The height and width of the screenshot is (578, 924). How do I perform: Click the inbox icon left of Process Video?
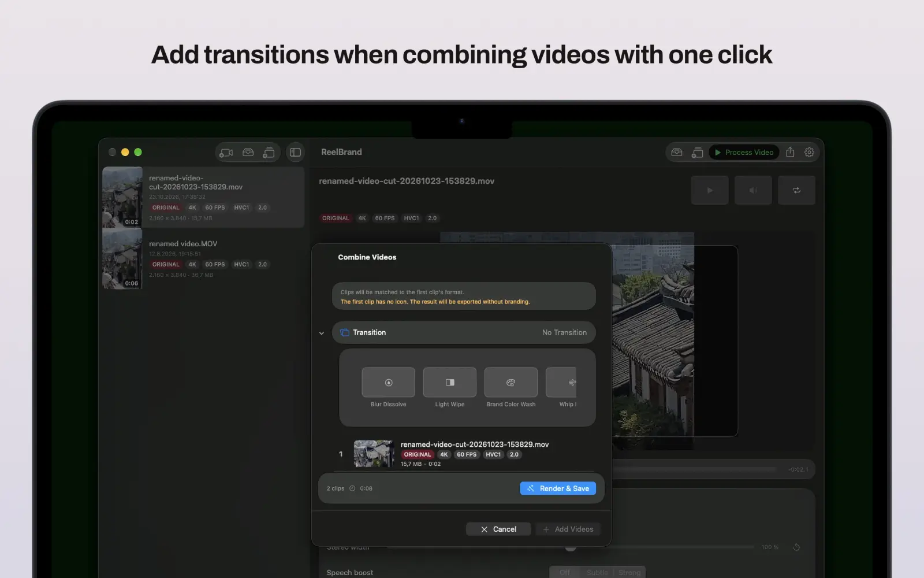[x=677, y=153]
